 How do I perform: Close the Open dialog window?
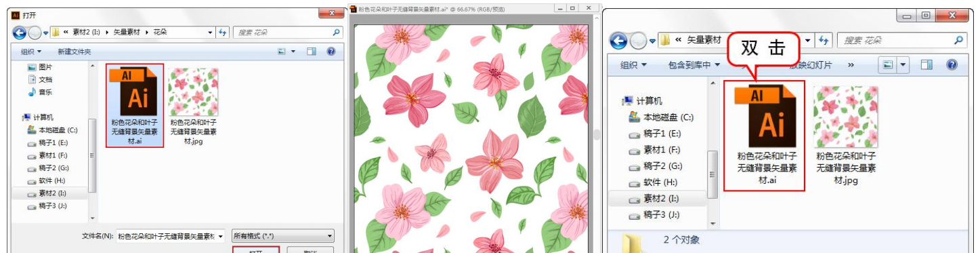(331, 12)
